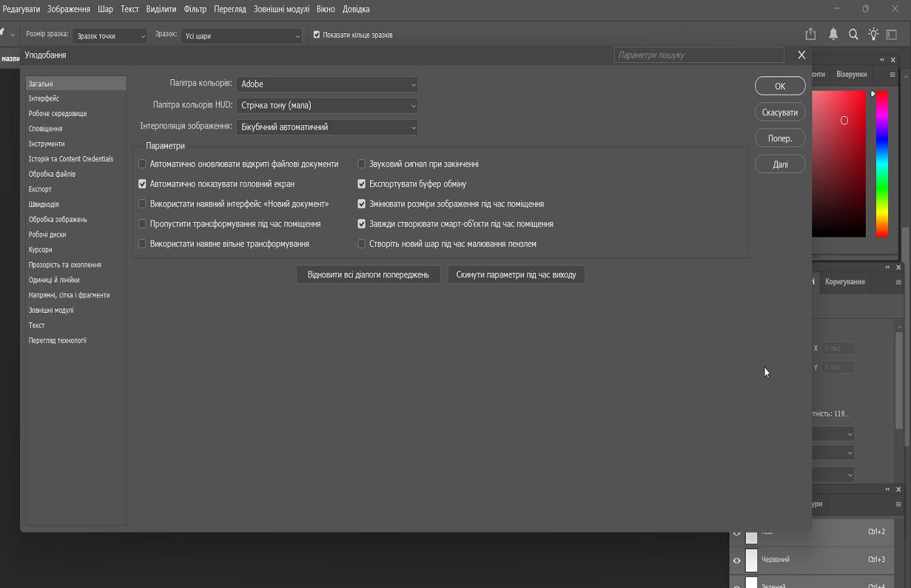Open the HUD color picker dropdown
Screen dimensions: 911x588
327,106
